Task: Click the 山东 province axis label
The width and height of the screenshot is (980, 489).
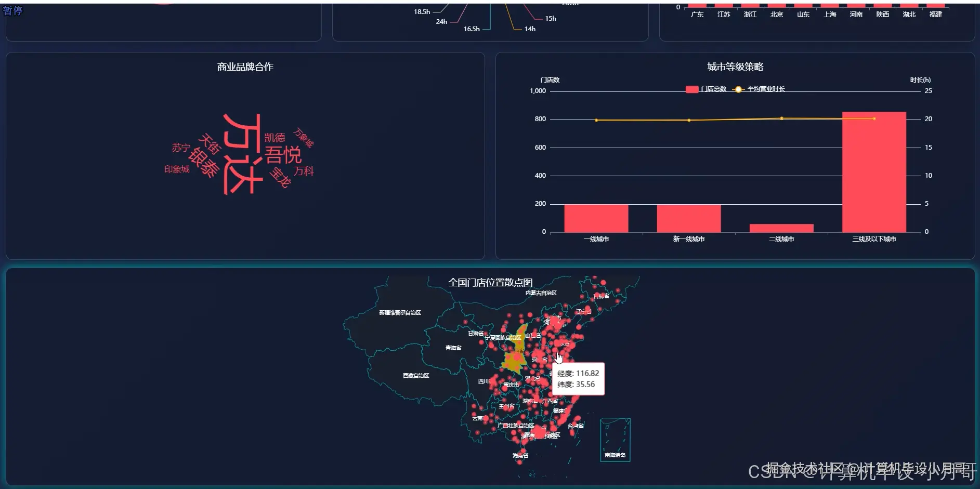Action: tap(803, 15)
